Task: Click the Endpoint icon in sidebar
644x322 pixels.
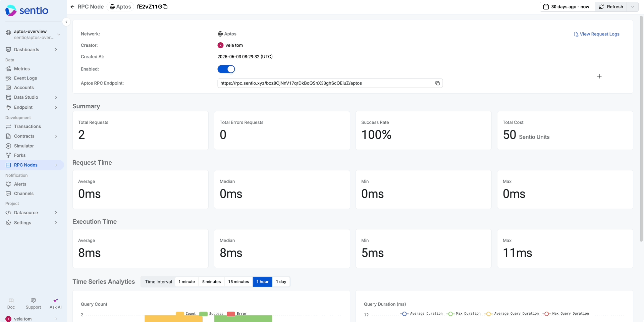Action: click(x=8, y=107)
